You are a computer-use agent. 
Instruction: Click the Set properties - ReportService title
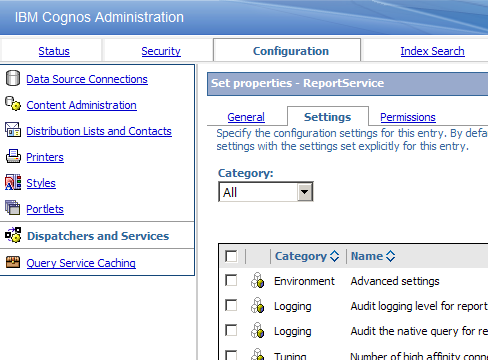(297, 83)
